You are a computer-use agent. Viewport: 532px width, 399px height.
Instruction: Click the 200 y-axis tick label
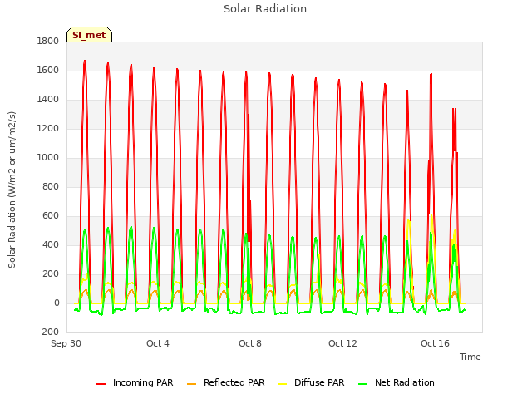click(51, 274)
